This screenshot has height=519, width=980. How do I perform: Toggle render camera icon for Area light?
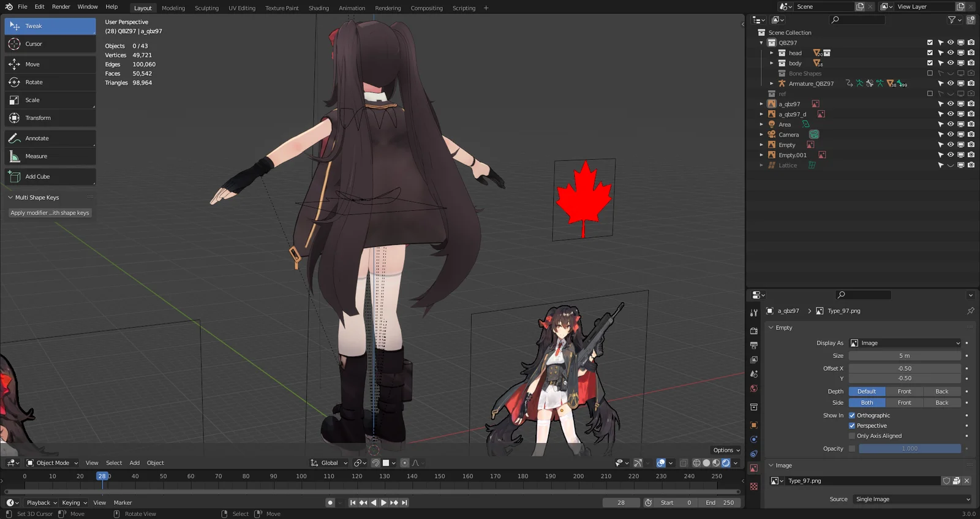[971, 124]
